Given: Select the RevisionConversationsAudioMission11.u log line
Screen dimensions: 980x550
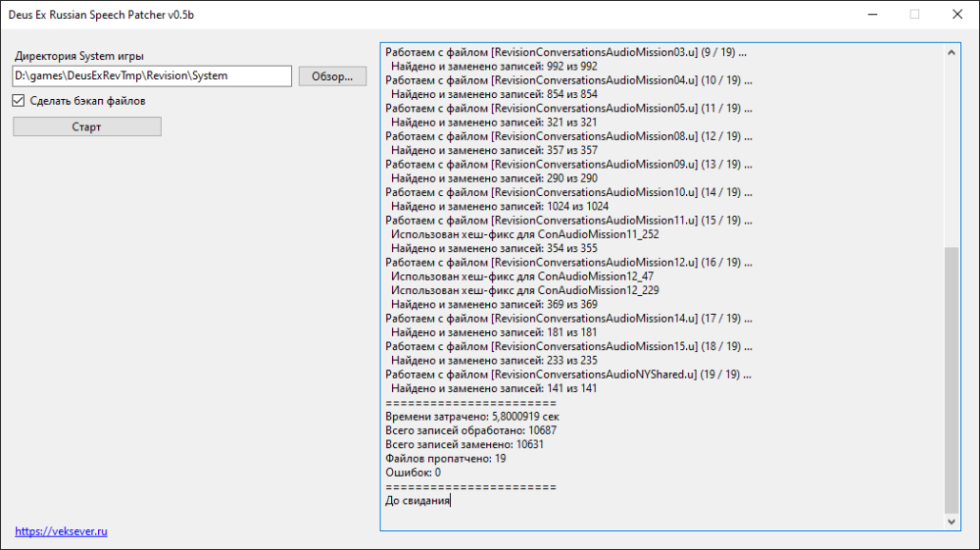Looking at the screenshot, I should click(568, 221).
